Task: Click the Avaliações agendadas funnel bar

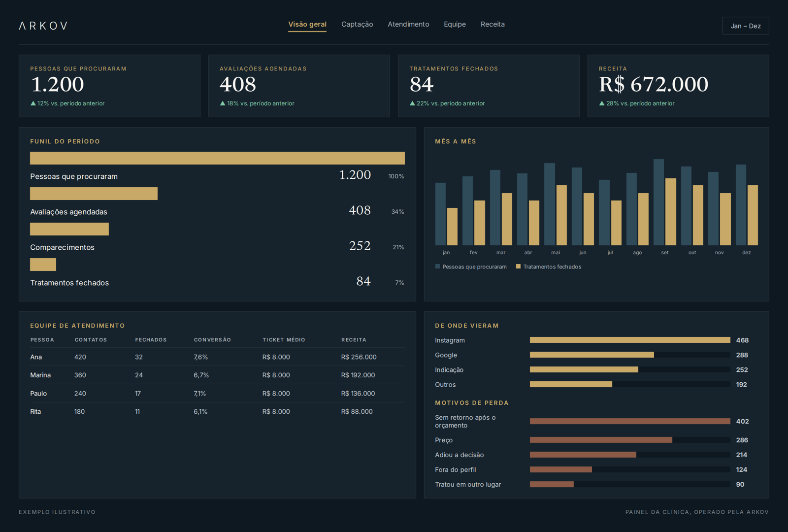Action: coord(94,194)
